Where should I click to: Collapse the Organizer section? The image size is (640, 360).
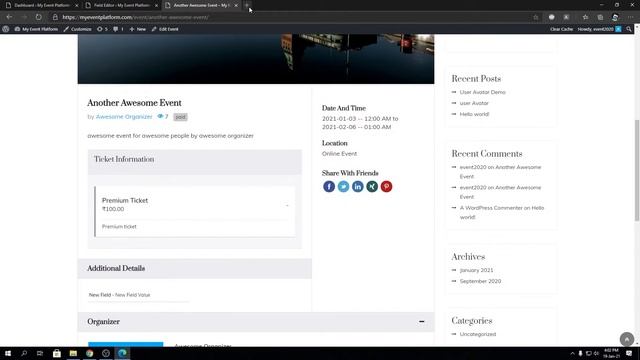tap(422, 322)
